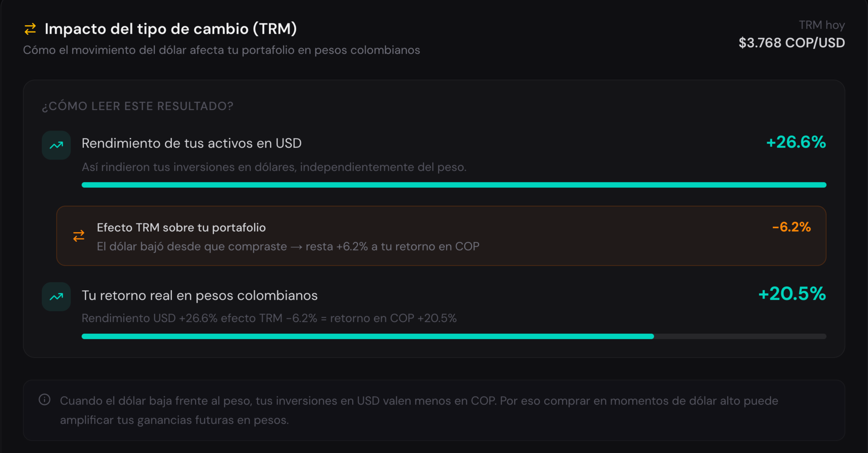Click the info circle icon in the bottom note
Image resolution: width=868 pixels, height=453 pixels.
click(x=44, y=400)
